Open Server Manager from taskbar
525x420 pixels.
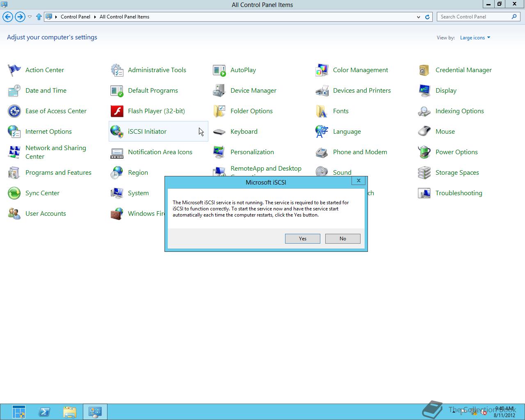pyautogui.click(x=19, y=412)
